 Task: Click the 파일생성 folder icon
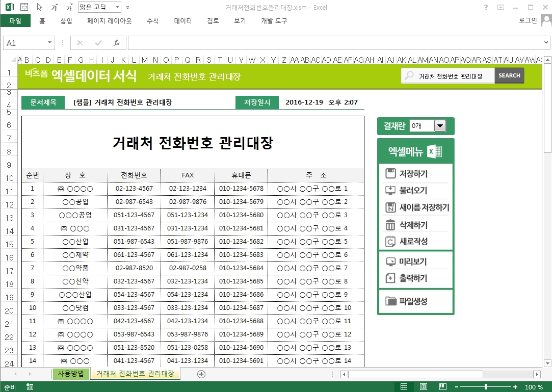pos(391,301)
